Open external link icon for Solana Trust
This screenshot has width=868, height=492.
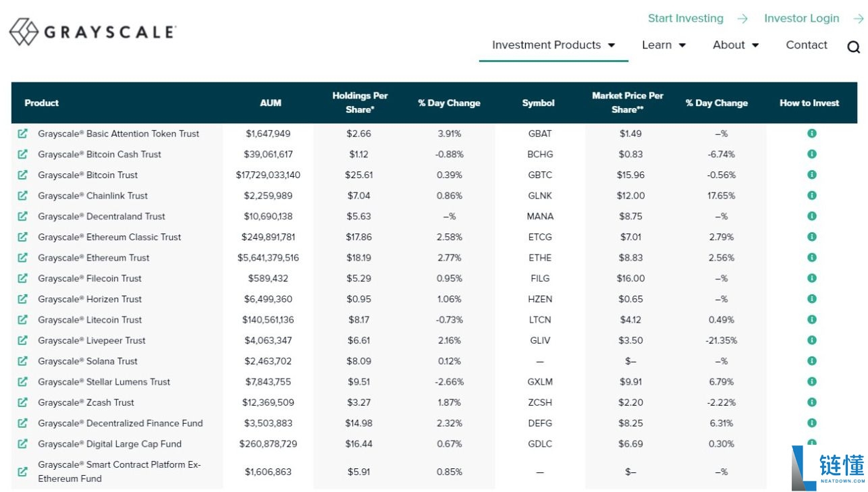(x=23, y=361)
